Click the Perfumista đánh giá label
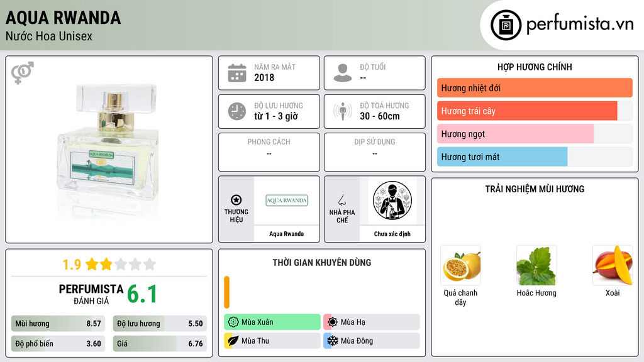 click(91, 294)
